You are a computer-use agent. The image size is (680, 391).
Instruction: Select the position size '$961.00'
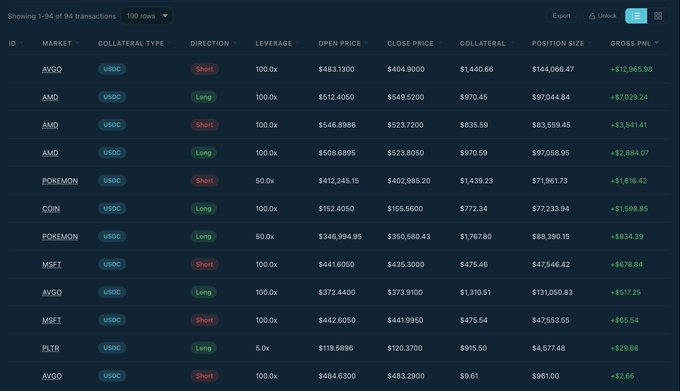[546, 376]
